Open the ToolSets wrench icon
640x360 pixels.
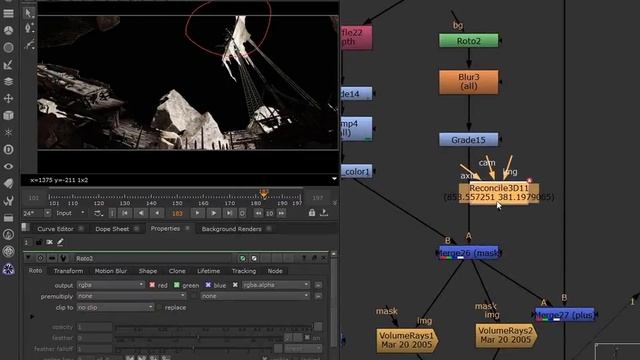(x=9, y=200)
